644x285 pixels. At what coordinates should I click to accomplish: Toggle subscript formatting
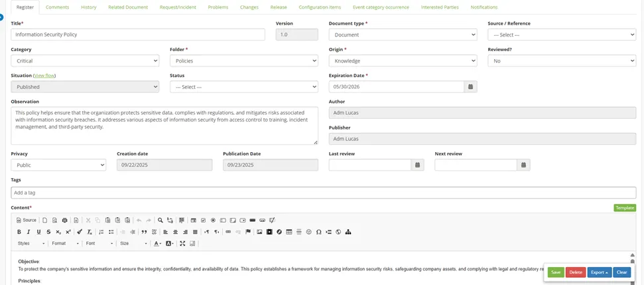(x=58, y=232)
